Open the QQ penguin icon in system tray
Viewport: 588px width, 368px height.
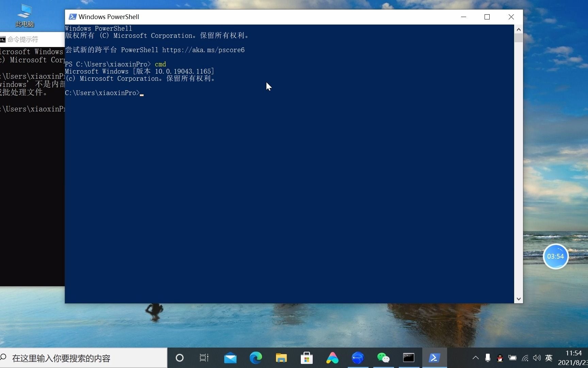[500, 358]
